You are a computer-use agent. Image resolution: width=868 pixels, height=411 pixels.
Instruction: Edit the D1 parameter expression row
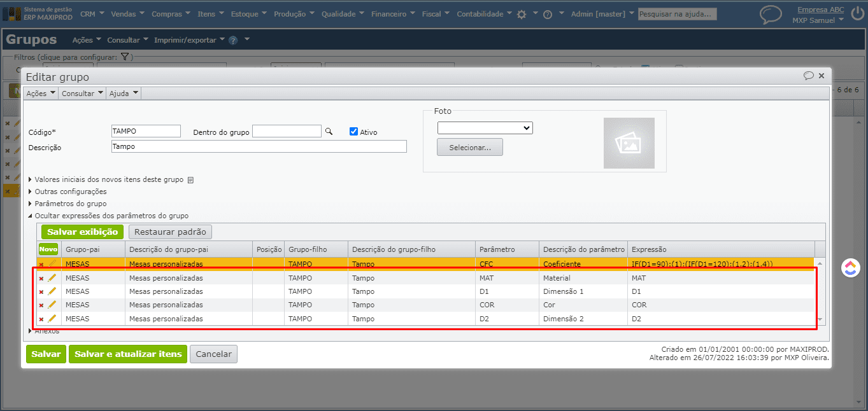[x=52, y=291]
